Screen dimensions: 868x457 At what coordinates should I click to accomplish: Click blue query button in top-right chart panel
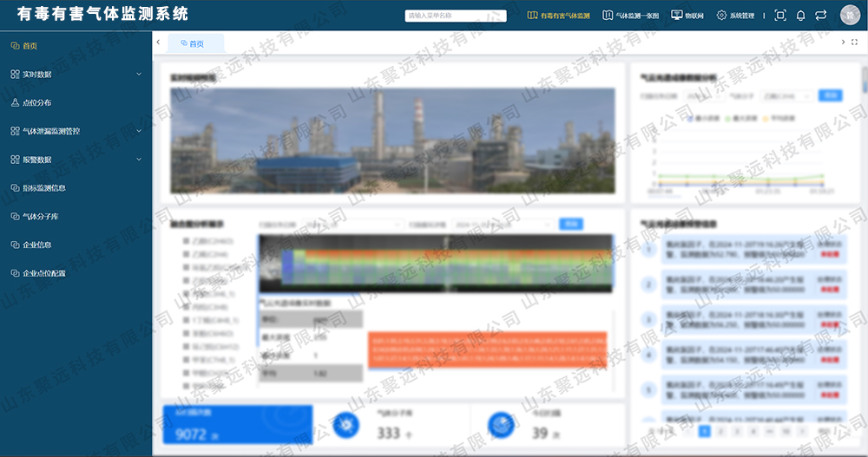pos(830,95)
